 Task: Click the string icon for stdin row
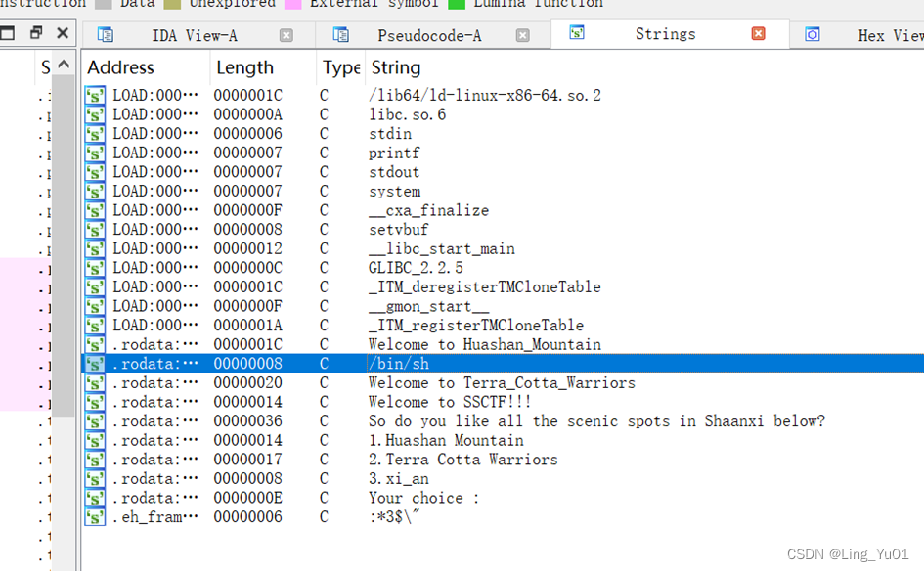95,134
